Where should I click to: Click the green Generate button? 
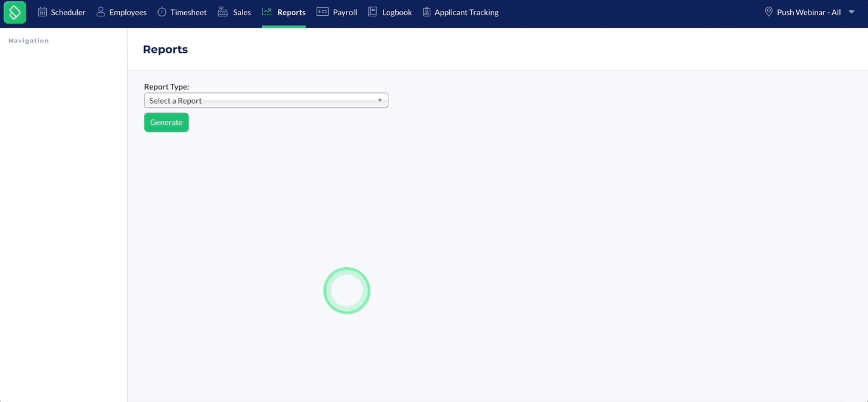pyautogui.click(x=167, y=122)
